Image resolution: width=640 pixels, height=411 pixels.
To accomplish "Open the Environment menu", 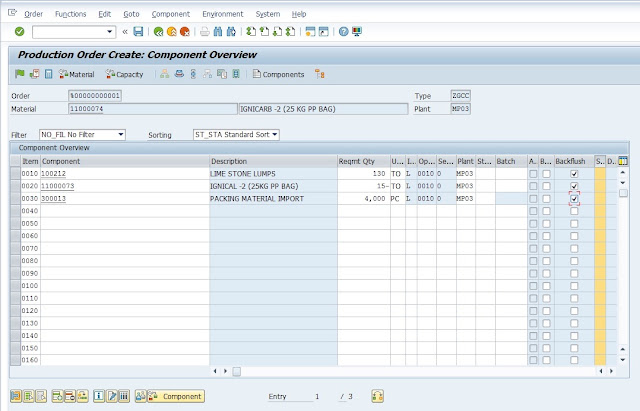I will pyautogui.click(x=222, y=14).
